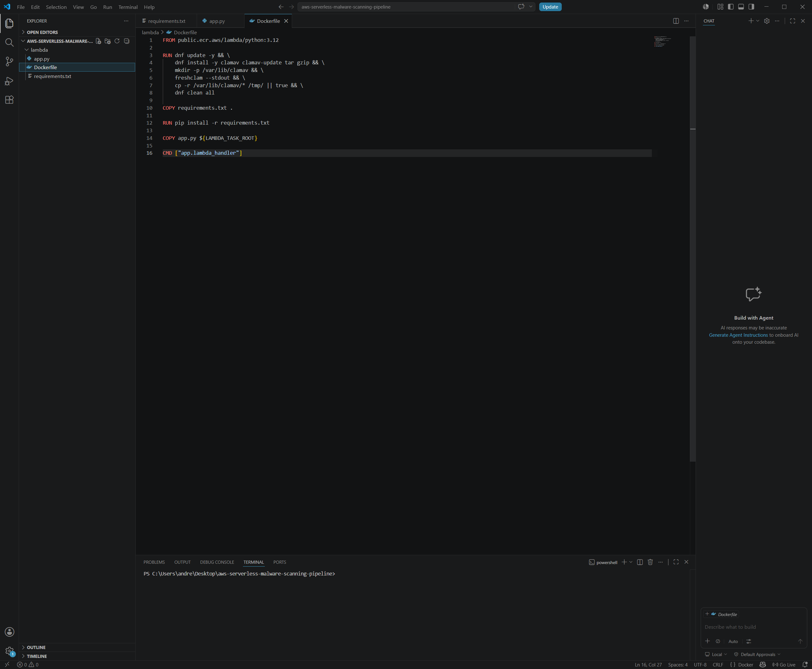Viewport: 812px width, 669px height.
Task: Click Go Live in status bar
Action: [784, 665]
